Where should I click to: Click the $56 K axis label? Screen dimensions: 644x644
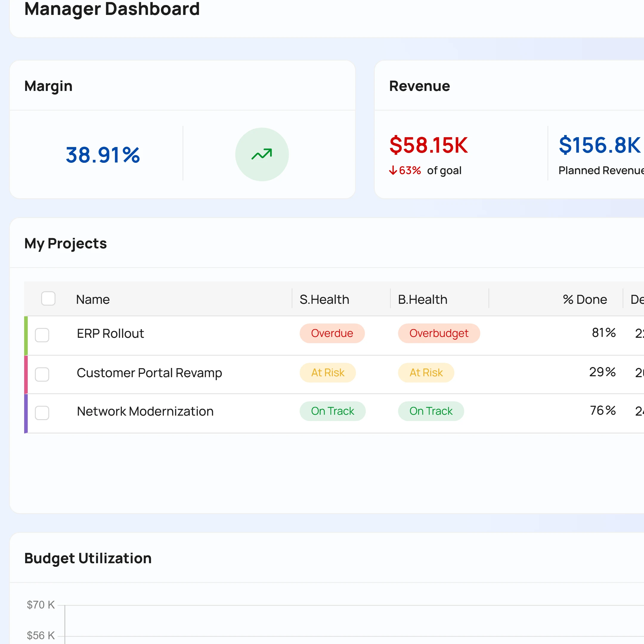tap(41, 635)
